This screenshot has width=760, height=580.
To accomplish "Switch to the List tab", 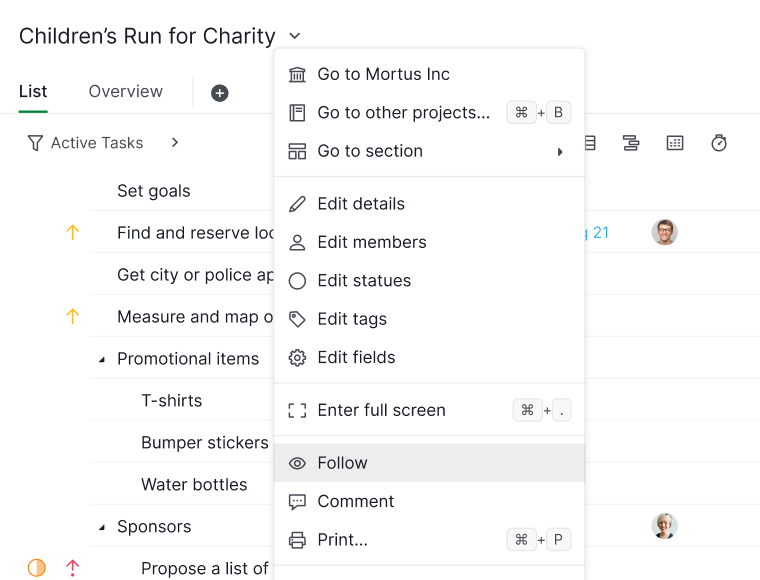I will pyautogui.click(x=33, y=91).
